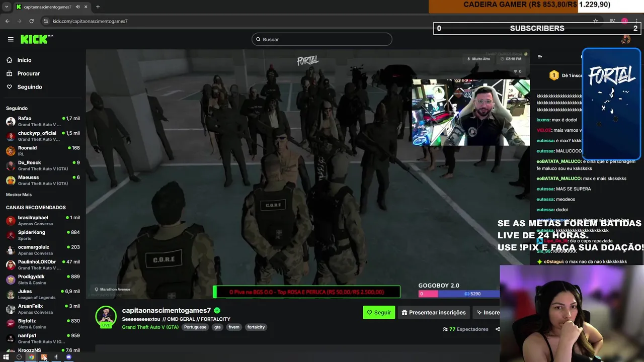Click the heart icon next to Seguindo
This screenshot has width=644, height=362.
pyautogui.click(x=10, y=87)
